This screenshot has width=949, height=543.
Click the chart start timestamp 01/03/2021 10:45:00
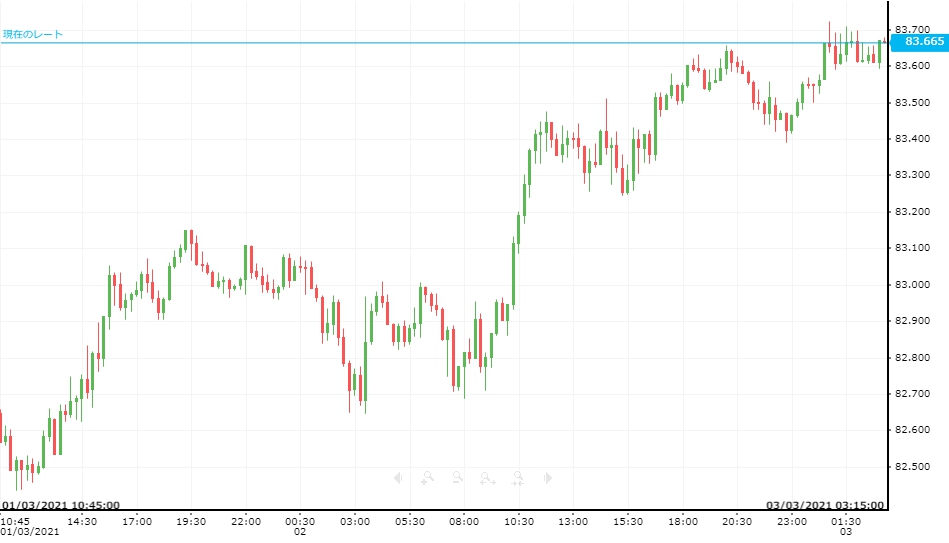coord(61,505)
